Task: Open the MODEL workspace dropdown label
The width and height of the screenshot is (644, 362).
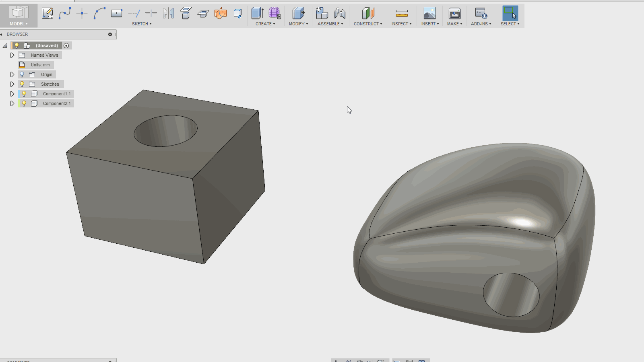Action: point(19,24)
